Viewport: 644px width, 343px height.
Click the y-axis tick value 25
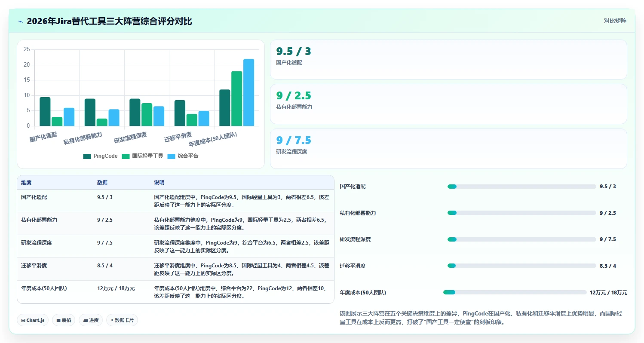pyautogui.click(x=27, y=49)
